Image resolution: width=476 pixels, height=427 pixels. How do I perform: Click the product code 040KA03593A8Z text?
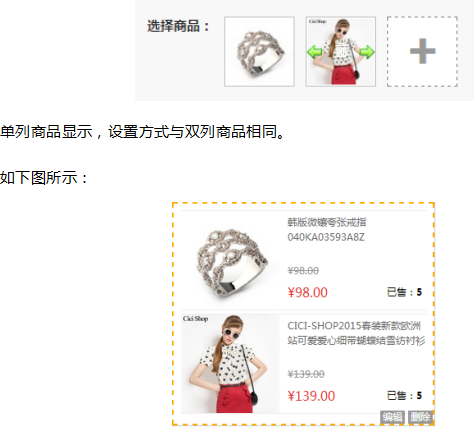pos(326,237)
